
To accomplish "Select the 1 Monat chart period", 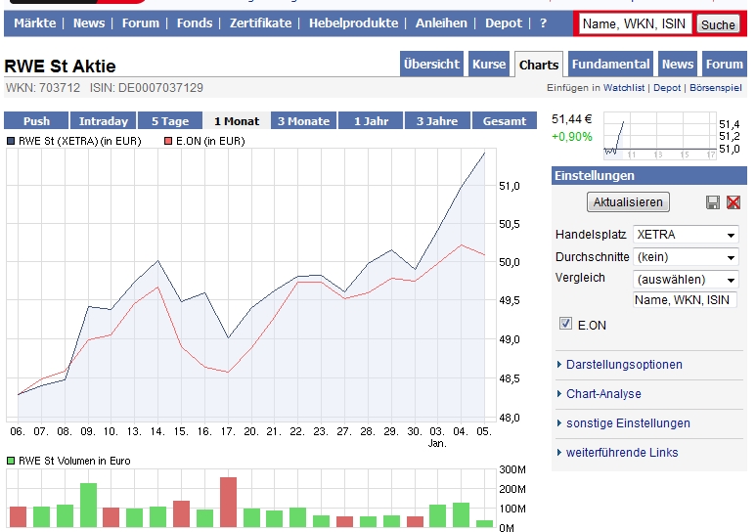I will pyautogui.click(x=237, y=120).
